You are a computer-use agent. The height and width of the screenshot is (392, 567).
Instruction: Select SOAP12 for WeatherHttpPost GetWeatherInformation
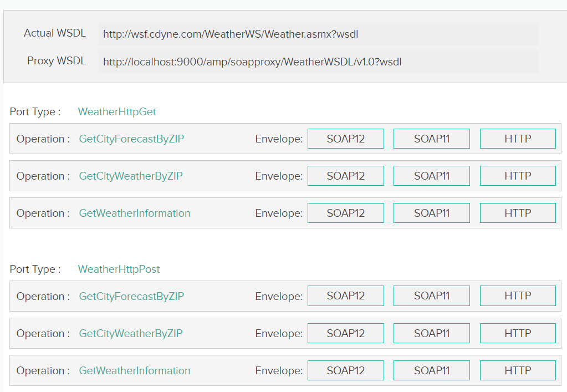pos(345,370)
